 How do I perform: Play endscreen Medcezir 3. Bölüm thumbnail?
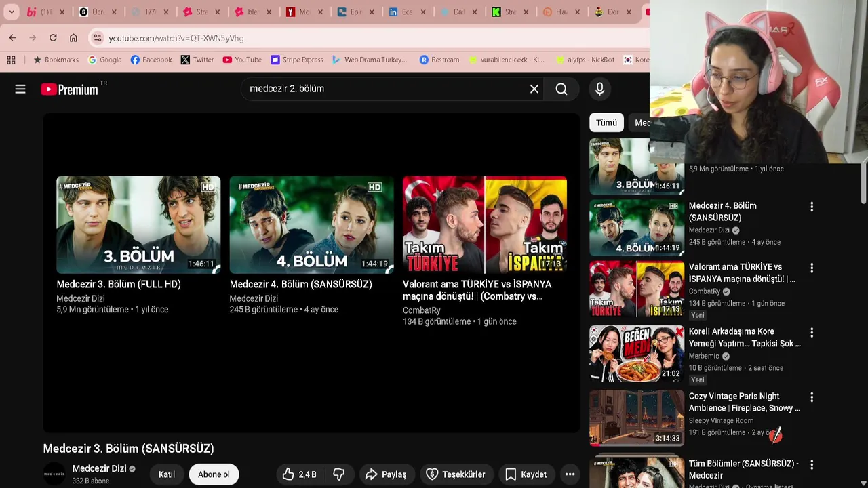pos(138,224)
